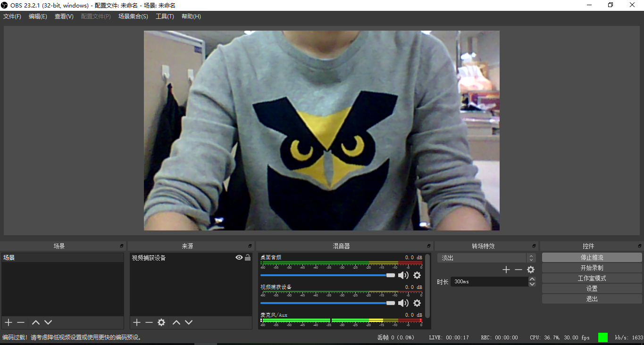Image resolution: width=644 pixels, height=345 pixels.
Task: Click the webcam preview canvas
Action: pos(321,131)
